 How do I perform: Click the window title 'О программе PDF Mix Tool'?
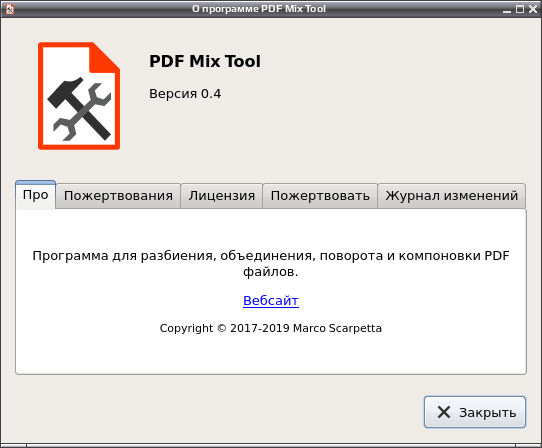click(259, 9)
